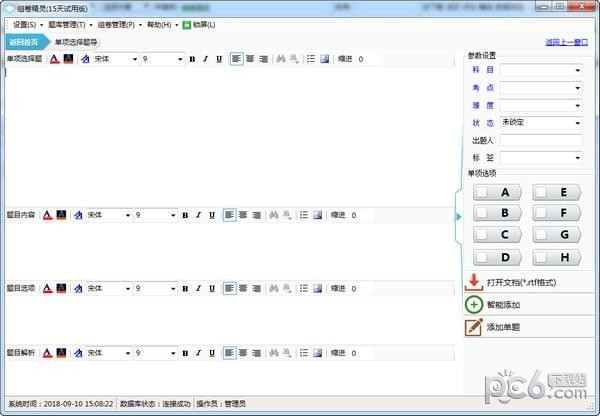This screenshot has width=600, height=416.
Task: Click bullet list icon in 单项选择题 toolbar
Action: tap(310, 59)
